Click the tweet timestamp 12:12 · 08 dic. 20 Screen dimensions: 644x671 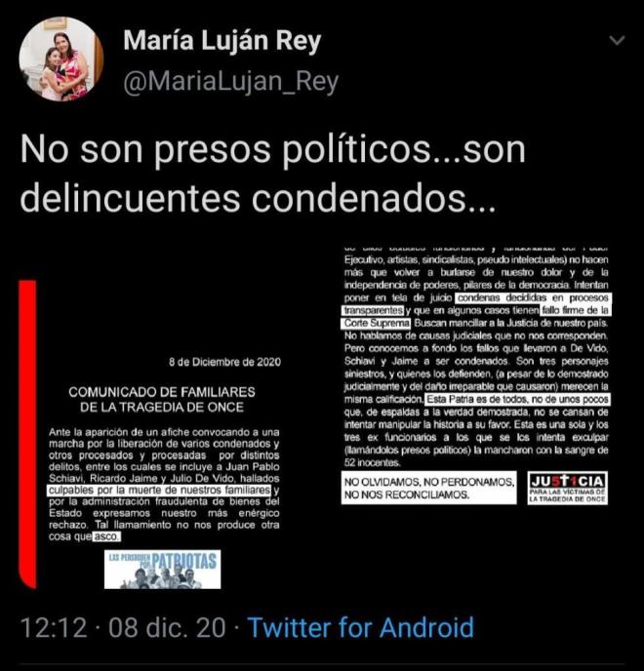point(123,627)
